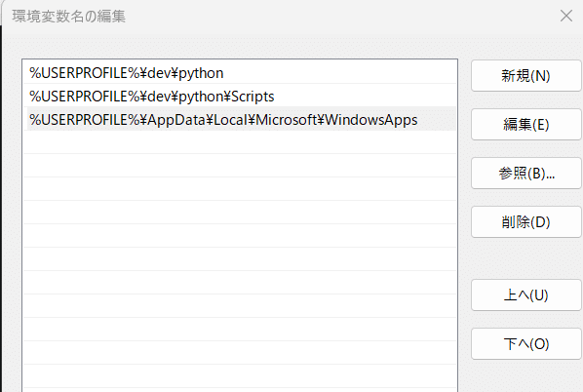The height and width of the screenshot is (392, 583).
Task: Close the 環境変数名の編集 dialog
Action: click(x=565, y=16)
